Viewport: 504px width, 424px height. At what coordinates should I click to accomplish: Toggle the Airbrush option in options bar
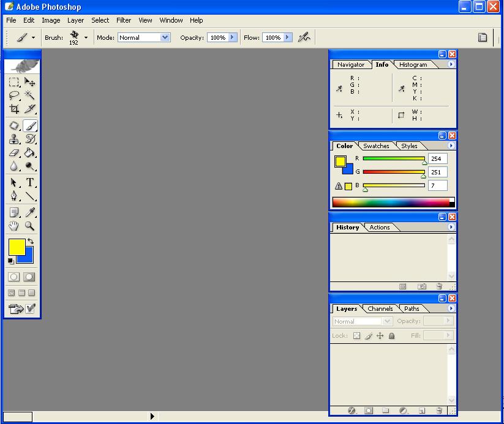[304, 37]
